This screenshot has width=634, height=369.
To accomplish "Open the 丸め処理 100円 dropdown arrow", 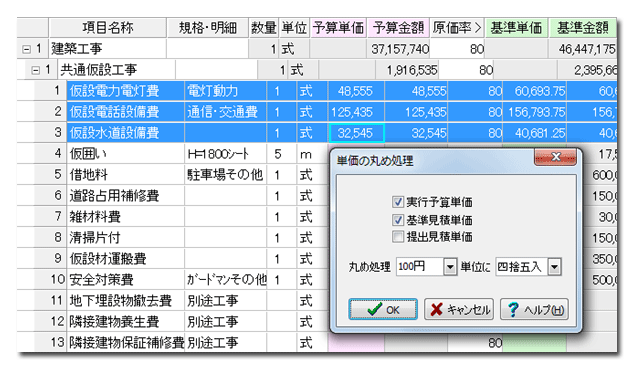I will pyautogui.click(x=450, y=267).
